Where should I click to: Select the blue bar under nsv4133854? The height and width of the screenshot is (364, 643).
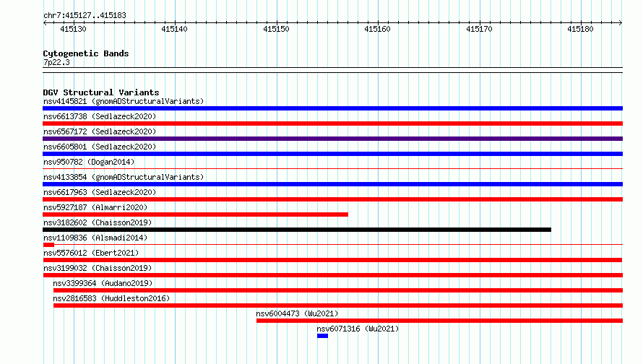tap(332, 184)
